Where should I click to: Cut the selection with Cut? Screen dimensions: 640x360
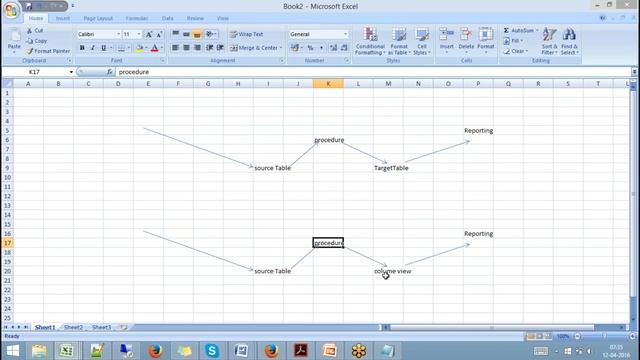pyautogui.click(x=35, y=31)
